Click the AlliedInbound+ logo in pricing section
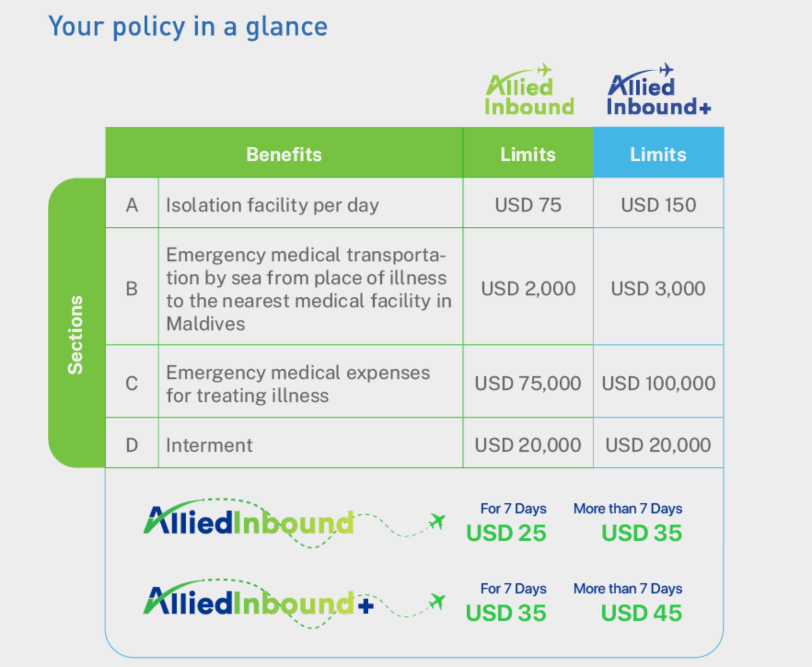The image size is (812, 667). tap(258, 603)
